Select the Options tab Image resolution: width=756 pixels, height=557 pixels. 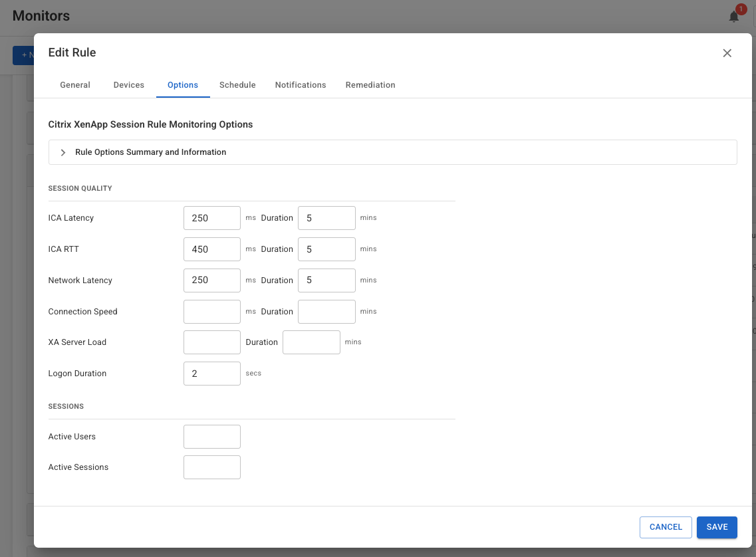[x=183, y=85]
